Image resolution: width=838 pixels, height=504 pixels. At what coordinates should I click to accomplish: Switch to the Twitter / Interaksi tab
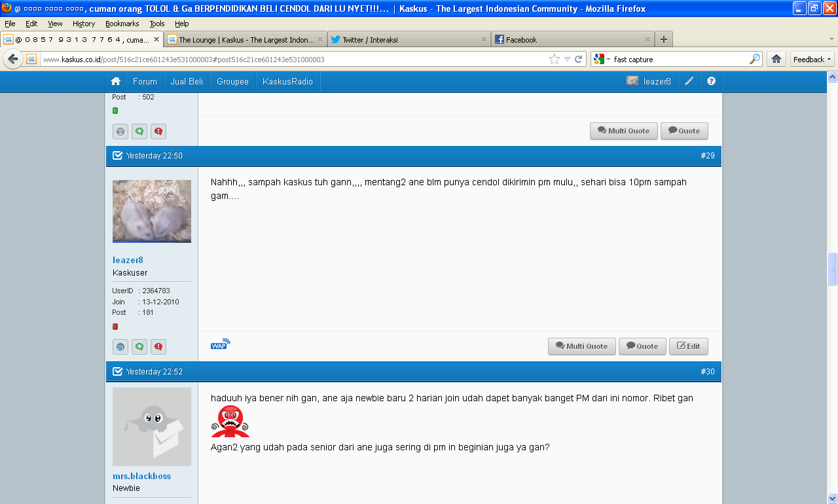(x=409, y=39)
